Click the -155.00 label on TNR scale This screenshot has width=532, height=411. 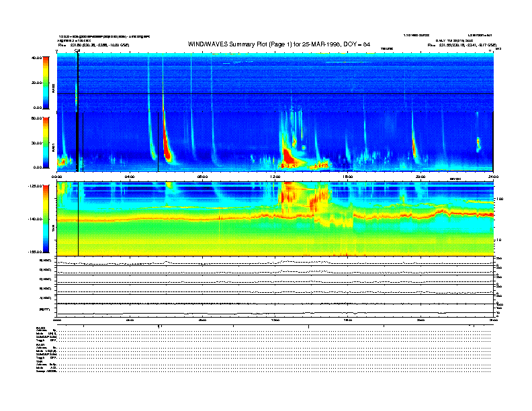click(x=36, y=252)
